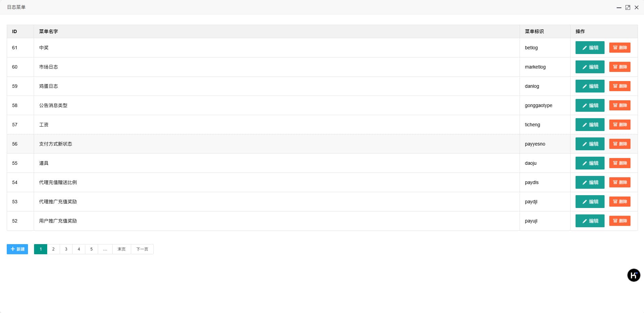The height and width of the screenshot is (313, 644).
Task: Click the black floating H icon
Action: tap(634, 275)
